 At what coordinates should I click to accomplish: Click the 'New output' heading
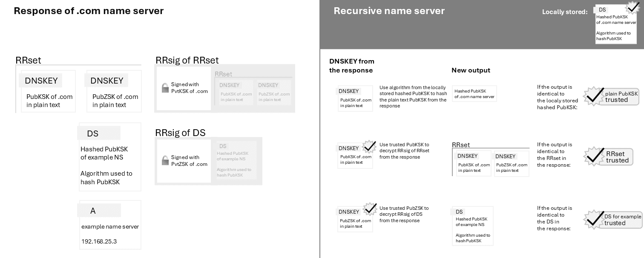tap(471, 70)
